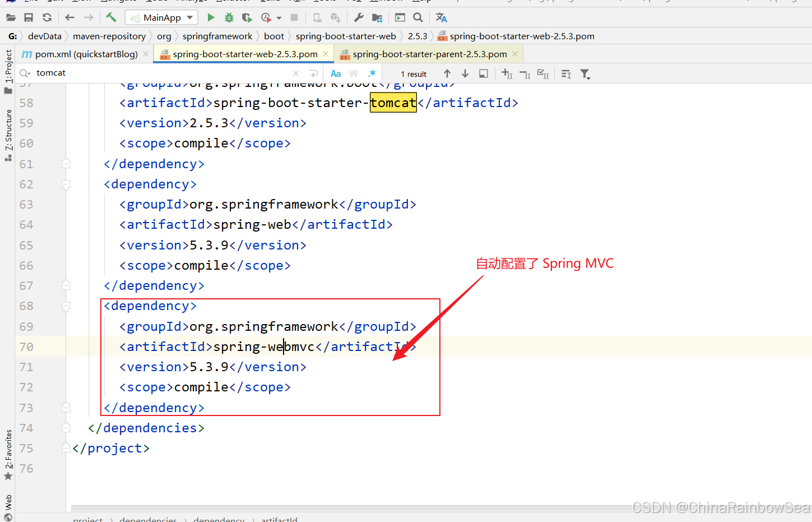Collapse dependency fold at line 62
Image resolution: width=812 pixels, height=522 pixels.
[66, 184]
